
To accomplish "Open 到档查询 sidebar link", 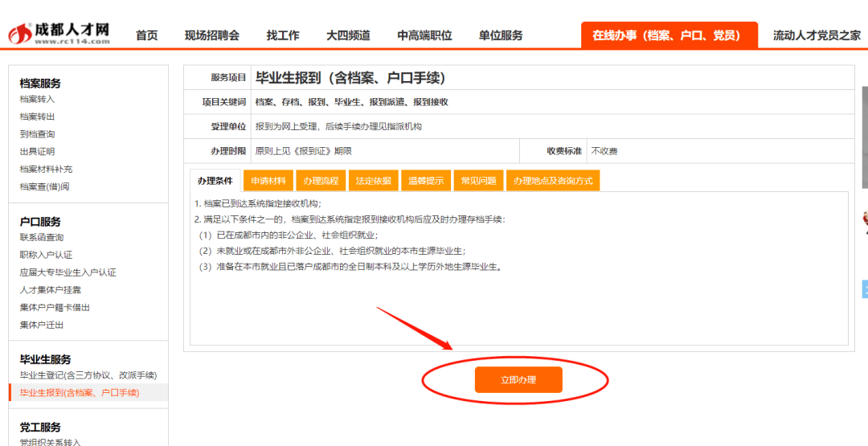I will coord(37,134).
